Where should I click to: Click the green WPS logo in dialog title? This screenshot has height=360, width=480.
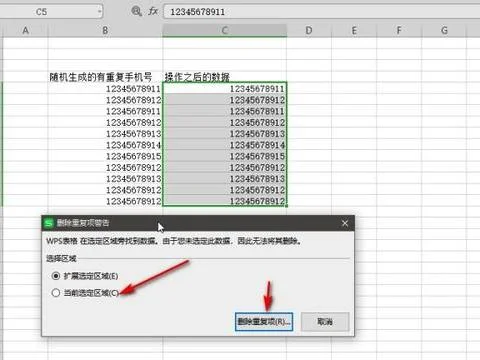pos(49,223)
